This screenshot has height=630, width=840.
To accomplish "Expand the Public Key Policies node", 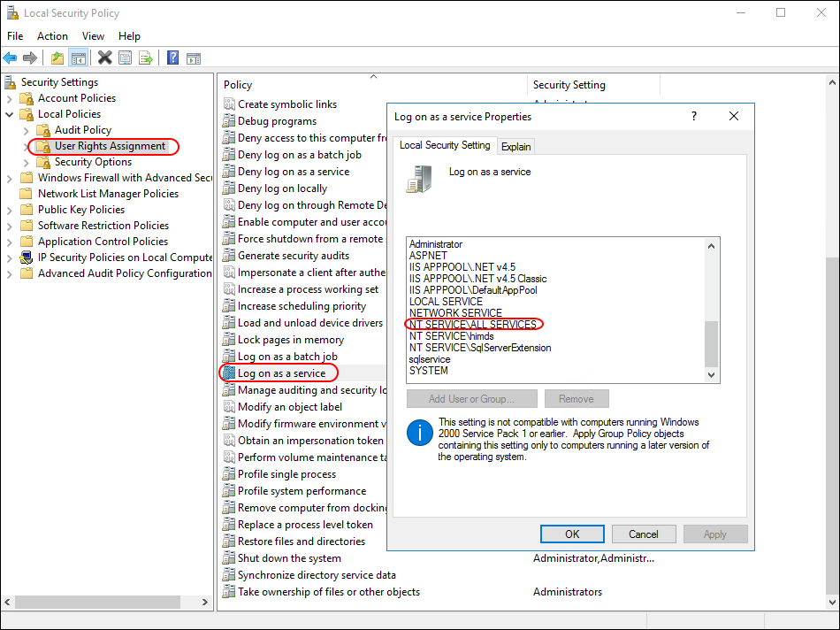I will tap(10, 210).
